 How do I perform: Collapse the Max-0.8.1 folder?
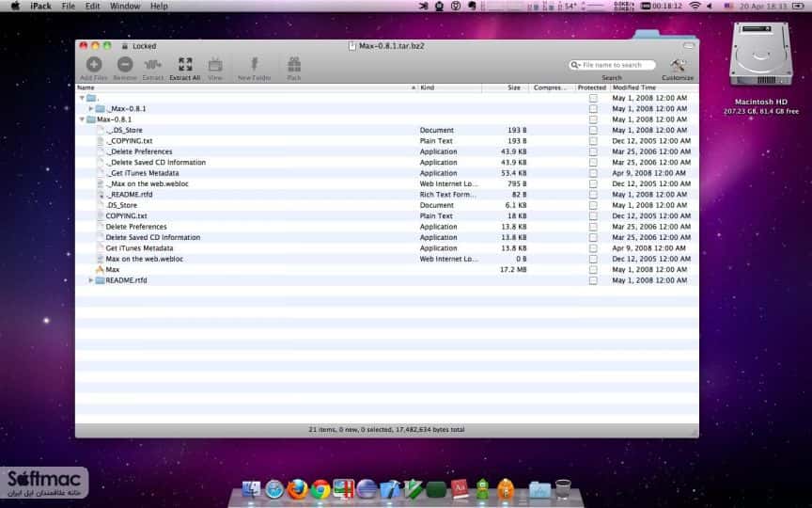[82, 119]
